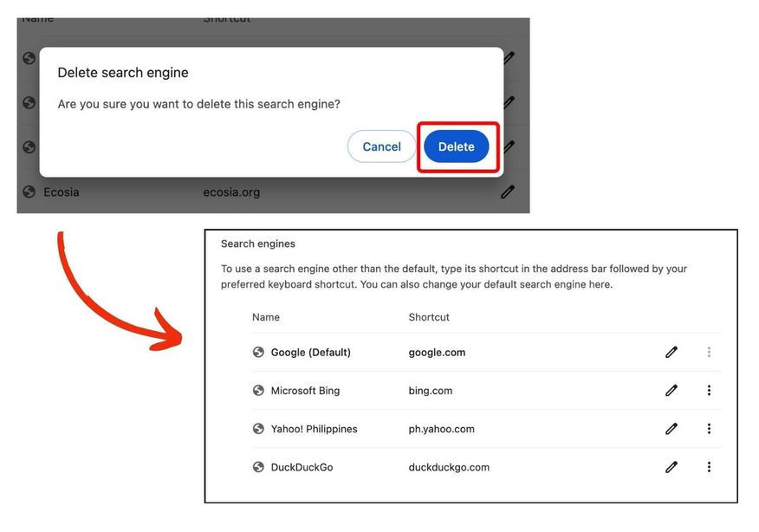Click the globe icon beside Ecosia
The image size is (759, 532).
(x=29, y=191)
